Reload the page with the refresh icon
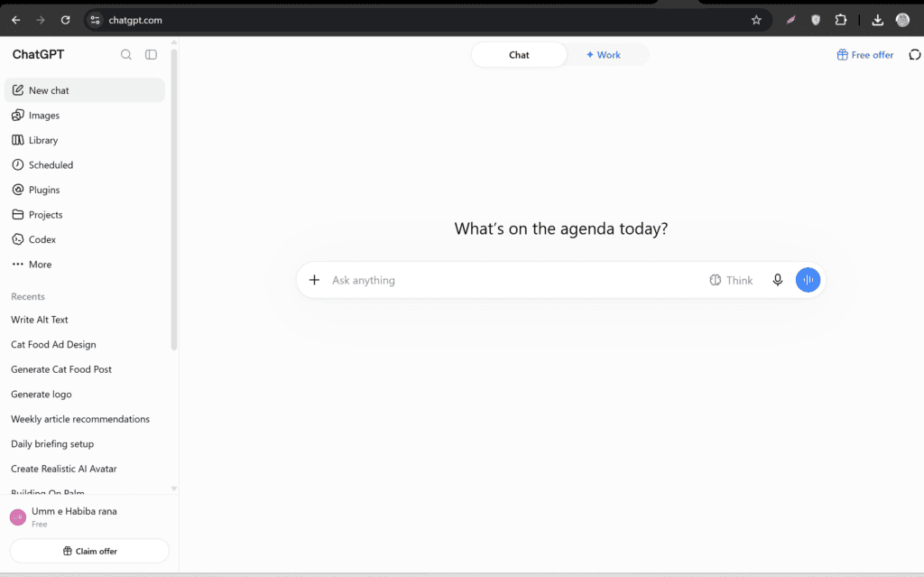924x577 pixels. click(x=65, y=20)
